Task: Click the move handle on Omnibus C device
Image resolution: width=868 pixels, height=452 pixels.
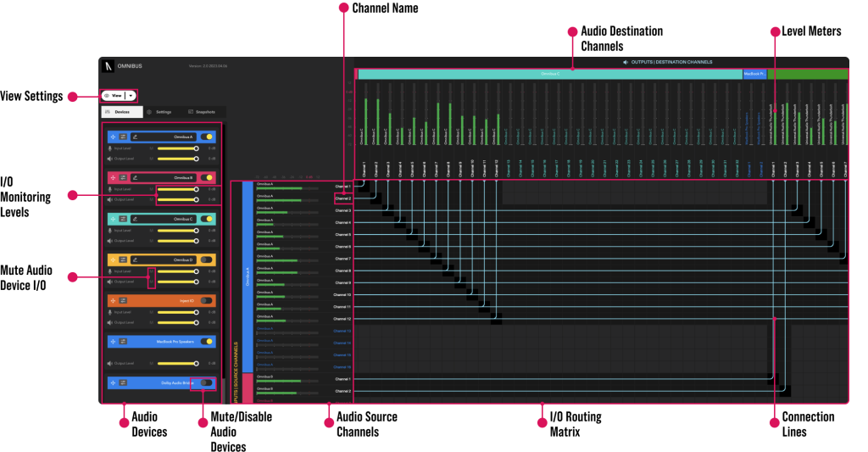Action: 113,219
